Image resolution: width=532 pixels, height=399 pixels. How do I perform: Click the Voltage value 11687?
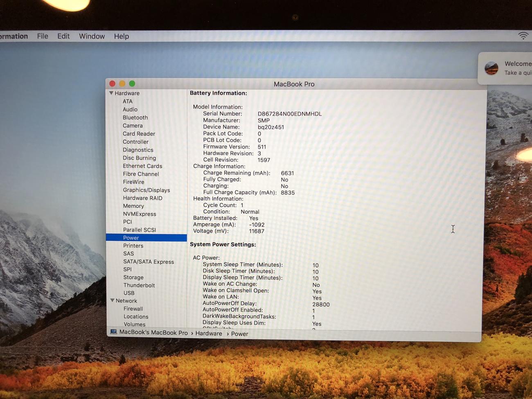[x=257, y=231]
